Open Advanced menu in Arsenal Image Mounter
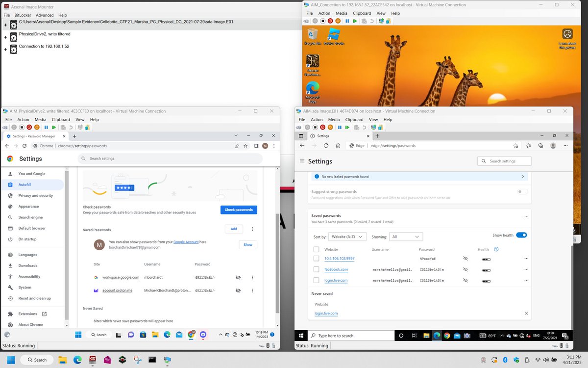The width and height of the screenshot is (588, 368). tap(45, 15)
